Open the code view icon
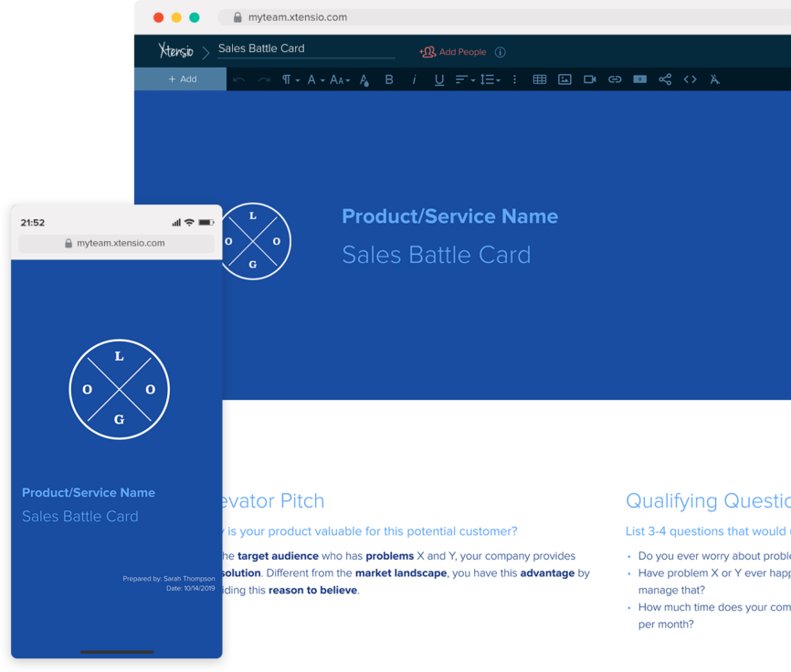This screenshot has width=791, height=672. (691, 79)
